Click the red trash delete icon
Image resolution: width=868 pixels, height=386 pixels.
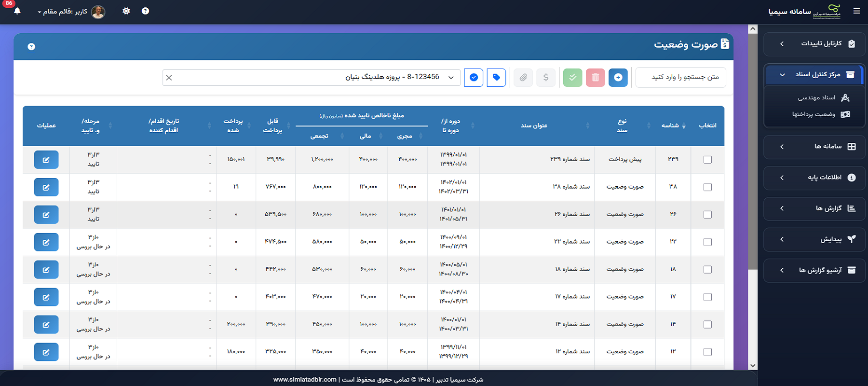(x=596, y=77)
